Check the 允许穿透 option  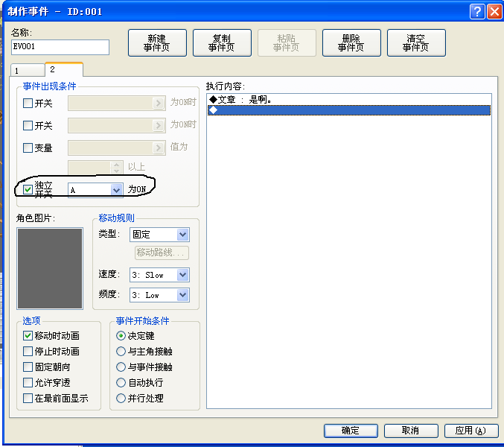tap(28, 383)
